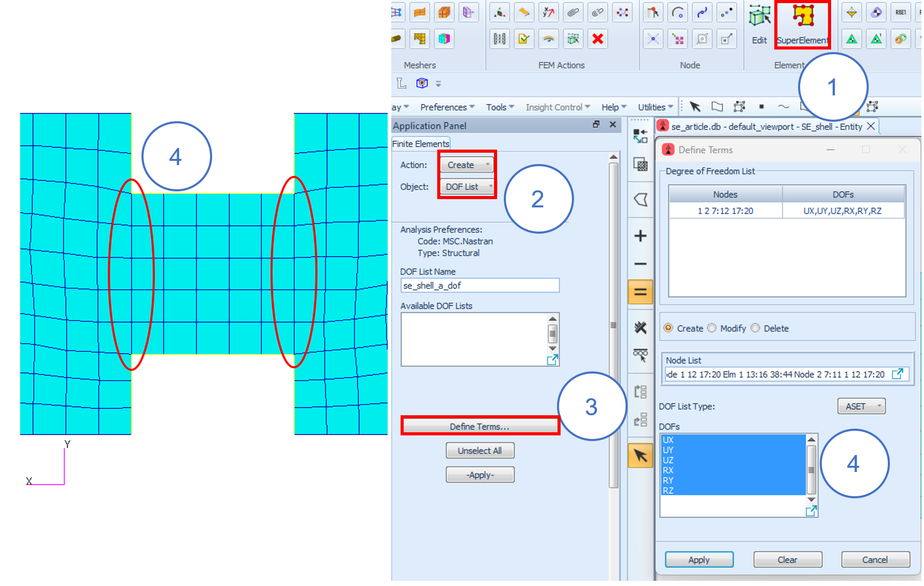This screenshot has height=586, width=924.
Task: Click the yellow arrow pointer icon in vertical toolbar
Action: tap(640, 456)
